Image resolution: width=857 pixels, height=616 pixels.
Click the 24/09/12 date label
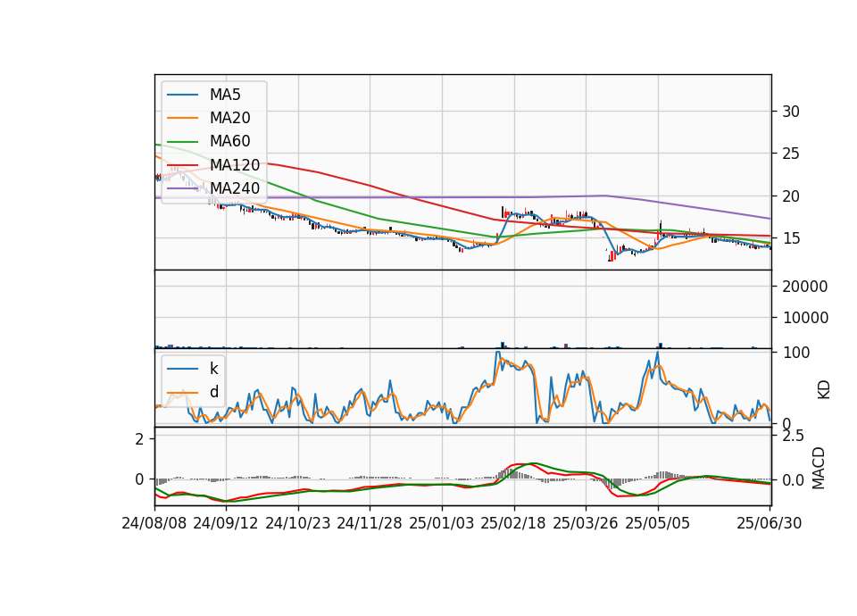pos(226,523)
